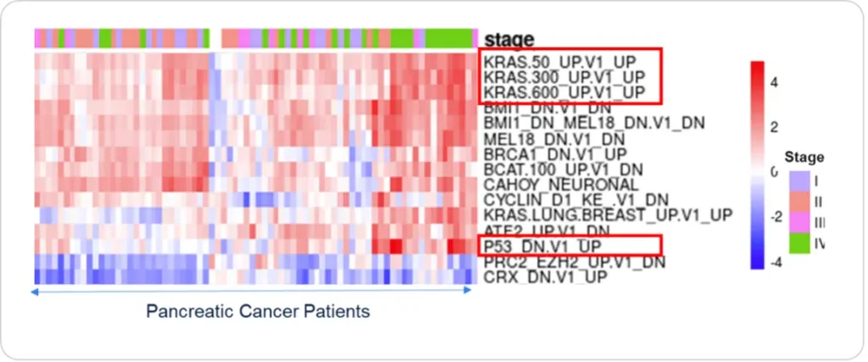Click the Stage legend title

(804, 157)
